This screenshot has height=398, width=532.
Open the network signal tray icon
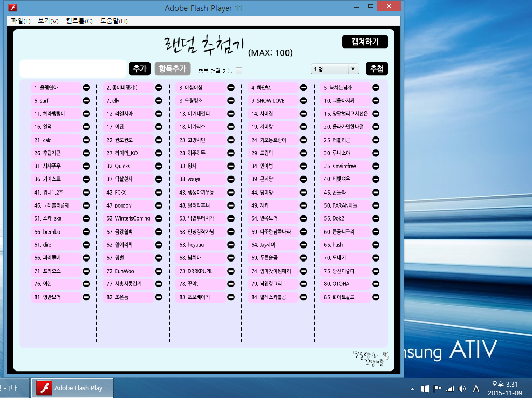pos(450,389)
